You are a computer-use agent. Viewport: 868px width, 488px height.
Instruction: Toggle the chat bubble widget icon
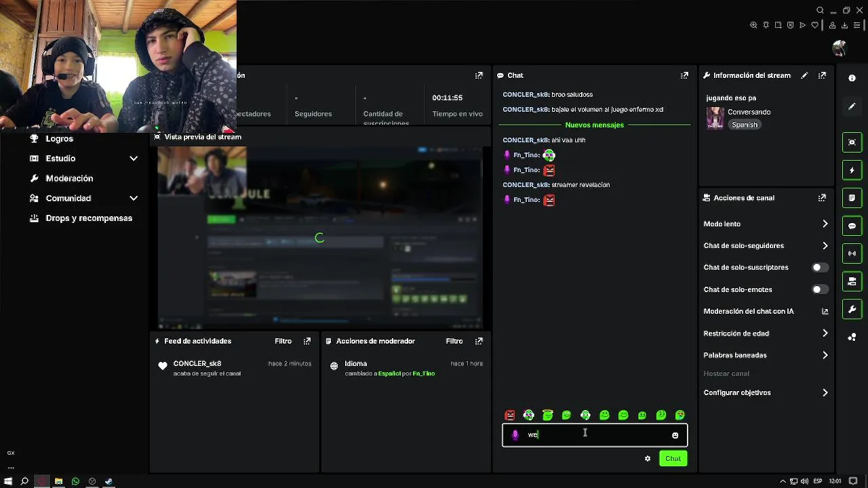pyautogui.click(x=852, y=226)
